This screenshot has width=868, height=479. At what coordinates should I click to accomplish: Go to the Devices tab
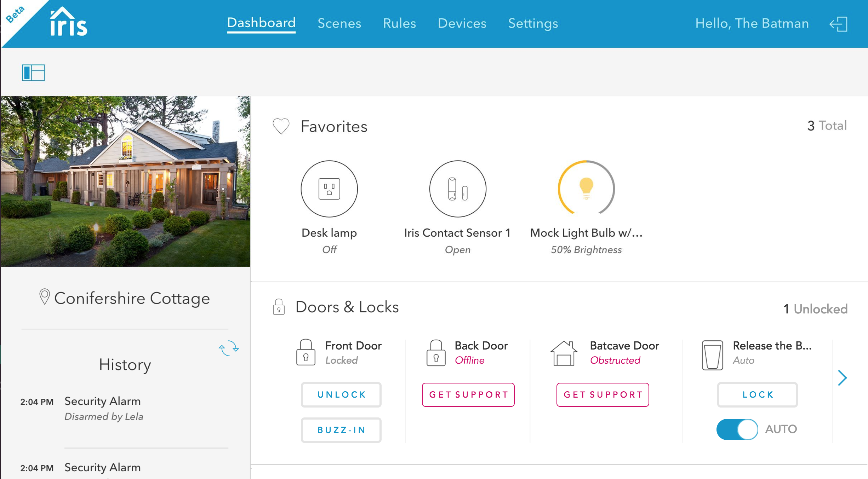click(462, 23)
